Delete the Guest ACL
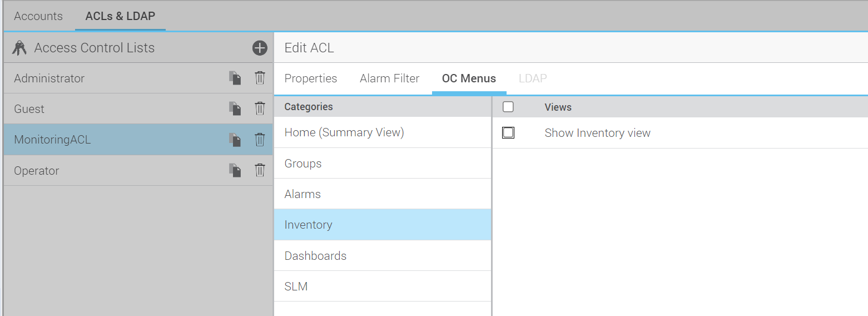The width and height of the screenshot is (868, 316). (260, 108)
